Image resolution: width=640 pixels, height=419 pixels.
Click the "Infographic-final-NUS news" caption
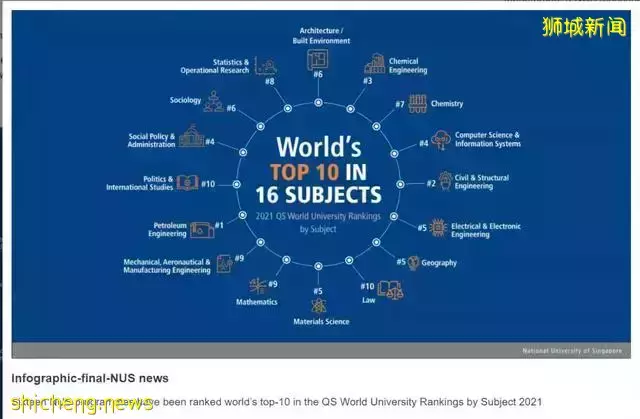coord(90,378)
